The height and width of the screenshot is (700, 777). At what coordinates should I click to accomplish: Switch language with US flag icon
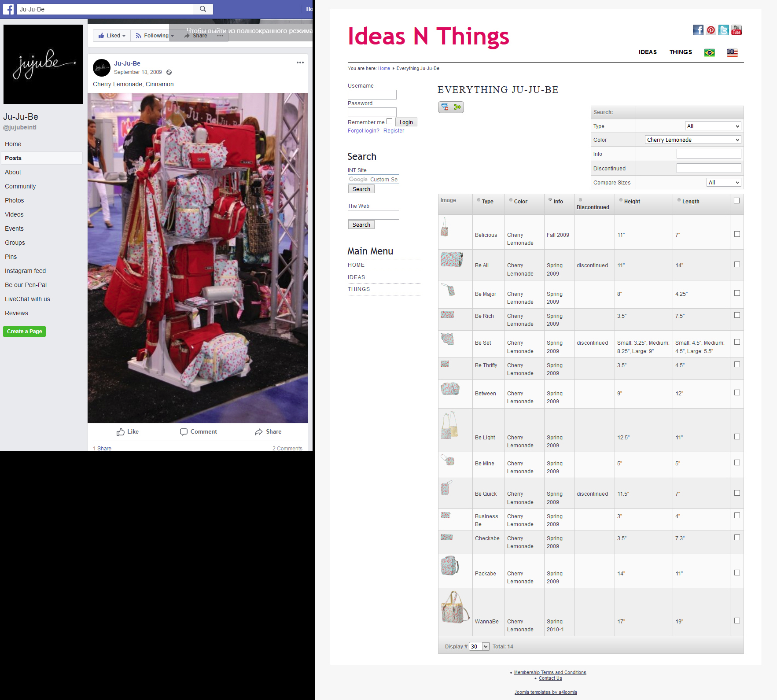(x=733, y=53)
